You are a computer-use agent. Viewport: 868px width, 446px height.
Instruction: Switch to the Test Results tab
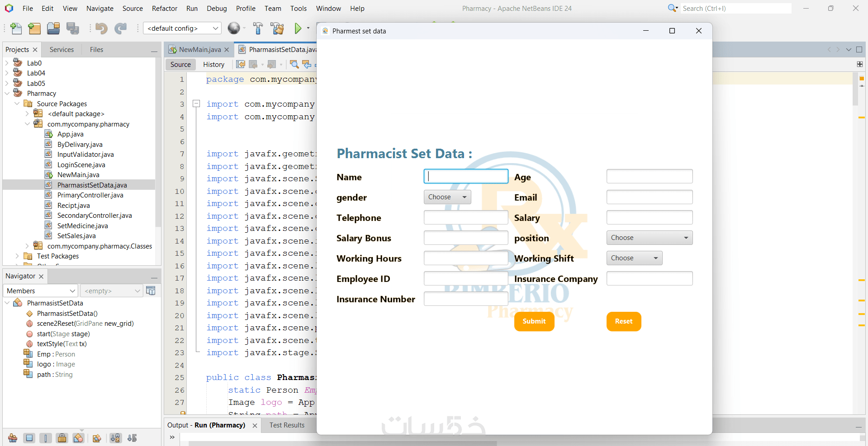(x=287, y=425)
